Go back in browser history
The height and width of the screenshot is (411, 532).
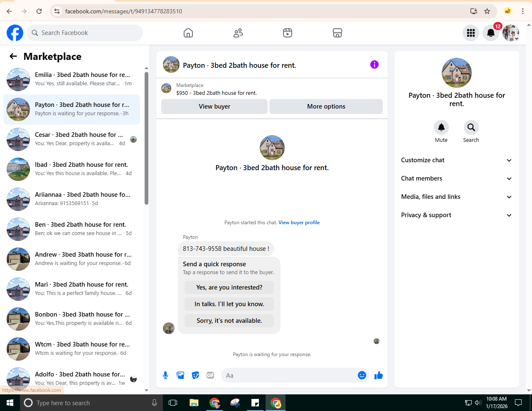(9, 11)
